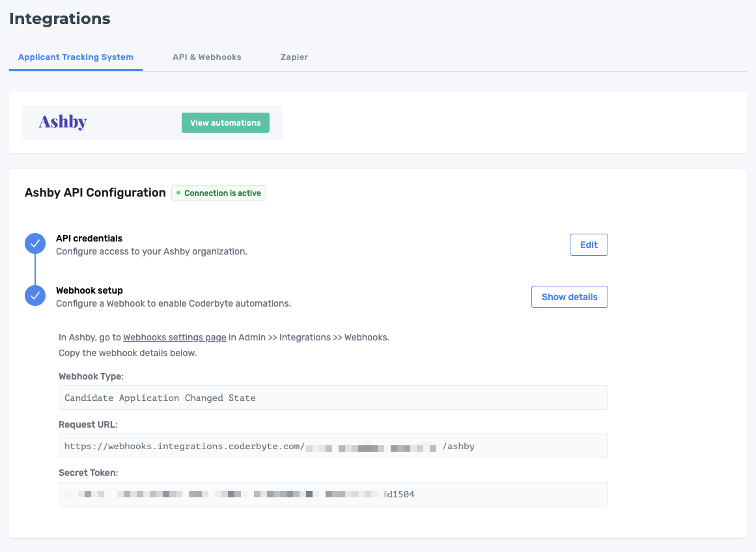Click Show details for Webhook setup
Viewport: 756px width, 552px height.
coord(569,297)
